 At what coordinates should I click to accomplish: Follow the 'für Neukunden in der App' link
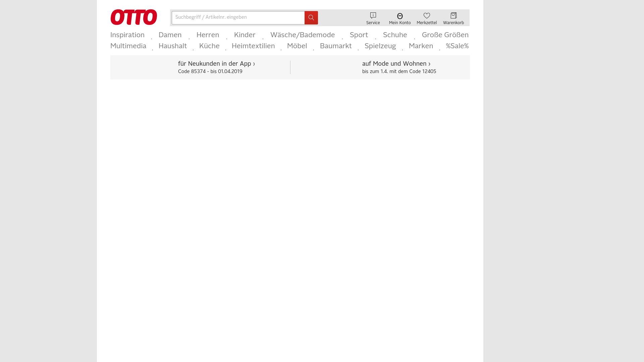216,64
